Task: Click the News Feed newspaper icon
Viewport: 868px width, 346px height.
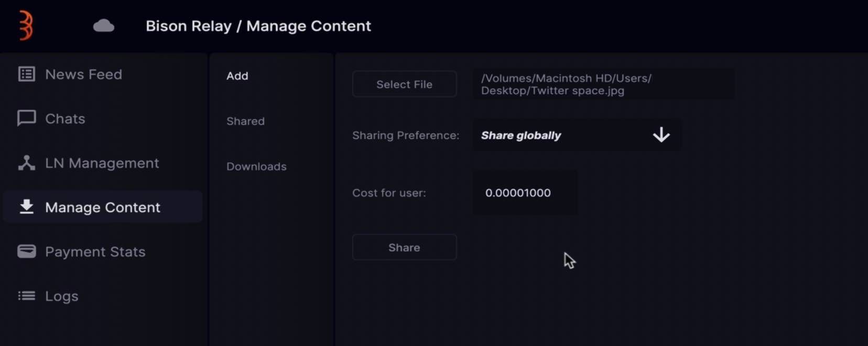Action: coord(27,74)
